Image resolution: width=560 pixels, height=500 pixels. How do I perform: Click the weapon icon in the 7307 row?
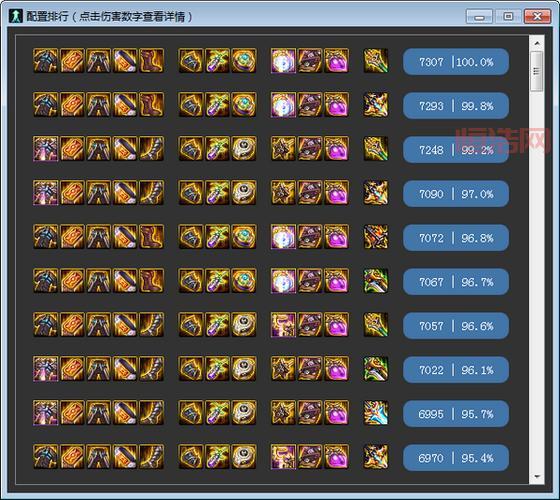tap(376, 61)
